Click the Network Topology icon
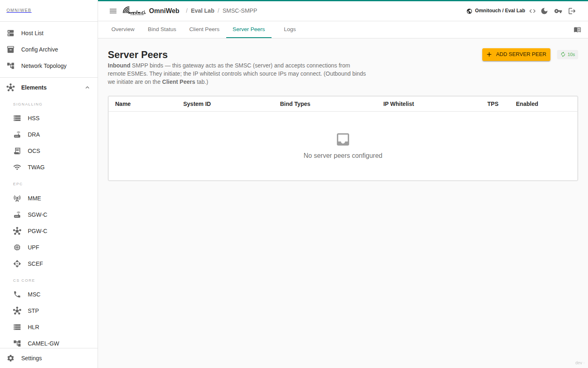Screen dimensions: 588x368 (11, 66)
